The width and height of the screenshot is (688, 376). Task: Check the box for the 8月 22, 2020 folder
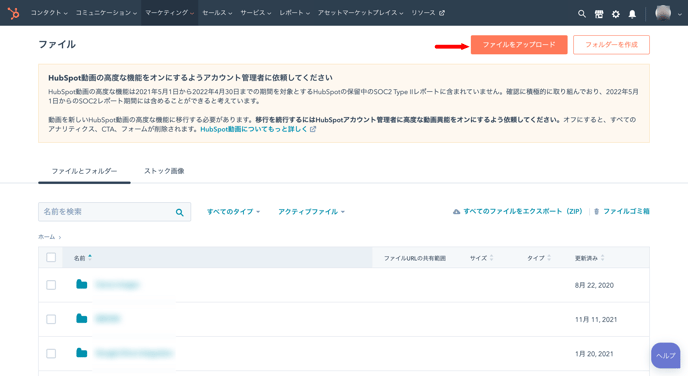point(51,285)
